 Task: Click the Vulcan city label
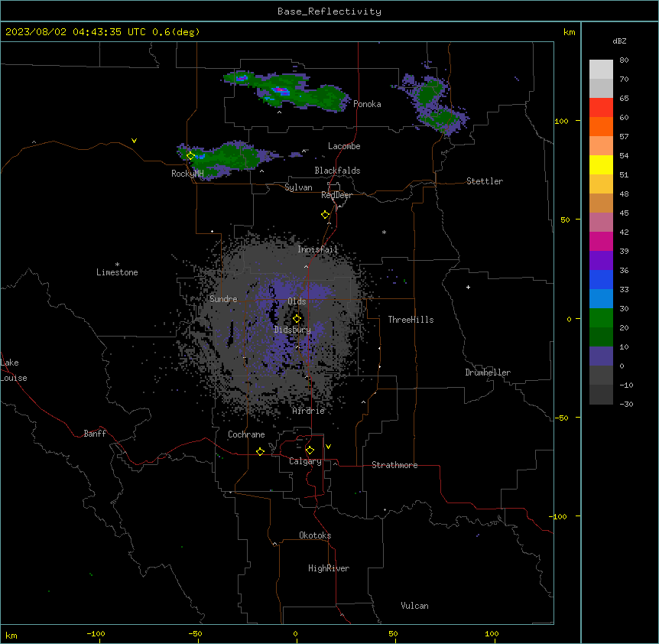[415, 606]
